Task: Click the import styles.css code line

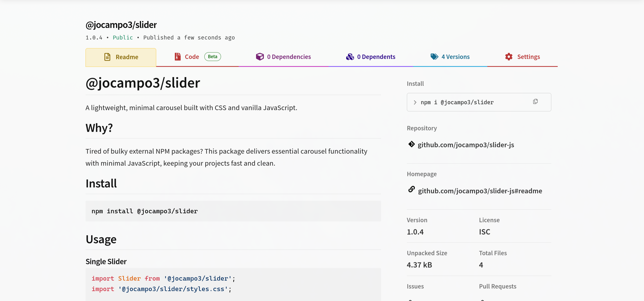Action: click(x=161, y=289)
